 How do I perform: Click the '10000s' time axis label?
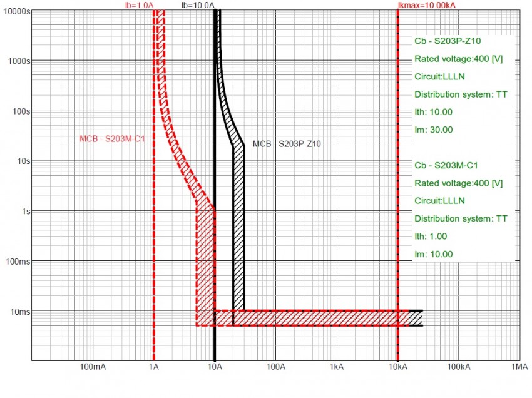(x=17, y=11)
